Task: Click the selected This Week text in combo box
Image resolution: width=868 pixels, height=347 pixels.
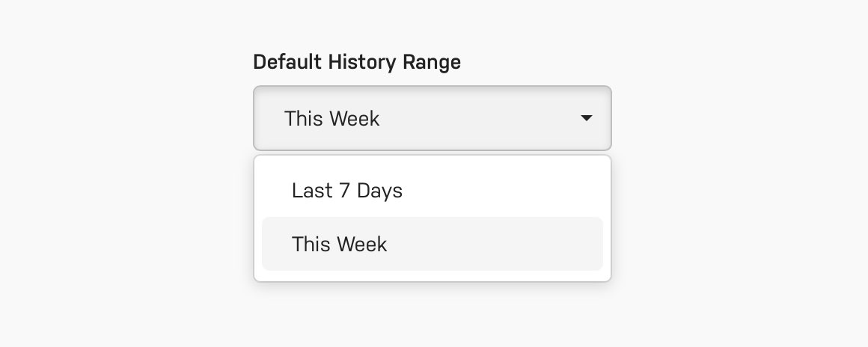Action: point(331,118)
